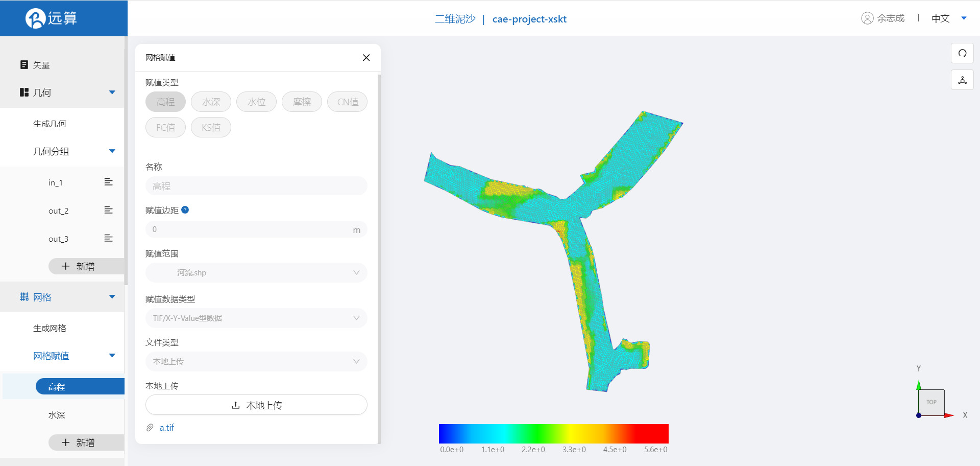The height and width of the screenshot is (466, 980).
Task: Collapse the 网格赋值 sidebar arrow
Action: 112,356
